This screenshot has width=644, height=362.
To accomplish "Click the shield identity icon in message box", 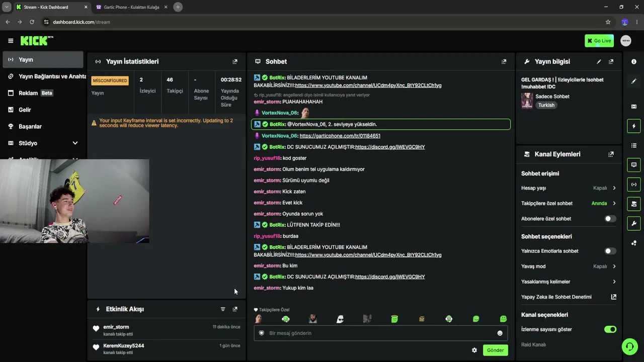I will tap(262, 333).
